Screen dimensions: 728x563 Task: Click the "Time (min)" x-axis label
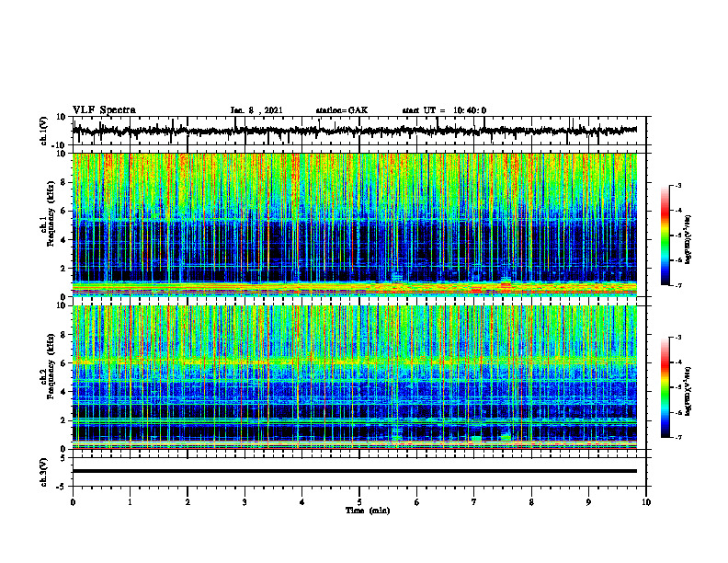(x=368, y=511)
